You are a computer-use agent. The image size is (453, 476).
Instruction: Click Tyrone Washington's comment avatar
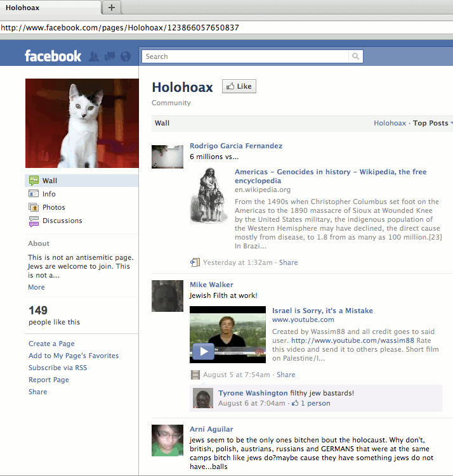pos(203,398)
